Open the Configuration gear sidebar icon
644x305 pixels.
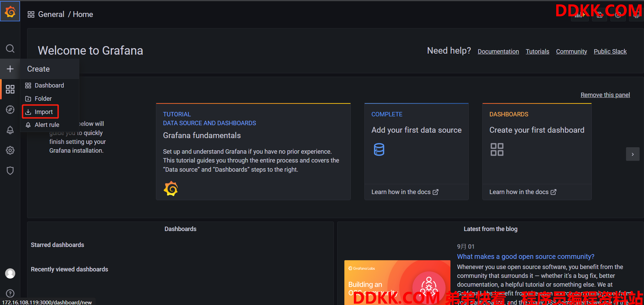coord(10,150)
